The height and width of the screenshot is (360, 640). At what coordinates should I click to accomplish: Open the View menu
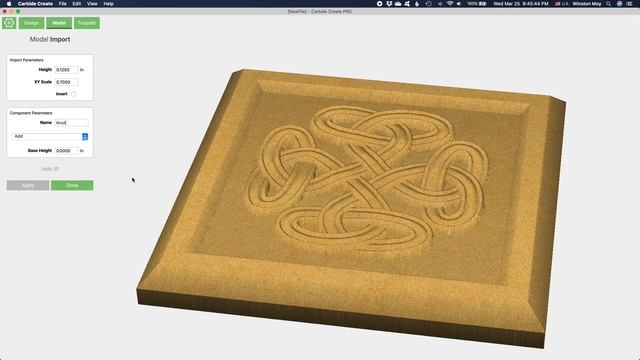coord(92,4)
